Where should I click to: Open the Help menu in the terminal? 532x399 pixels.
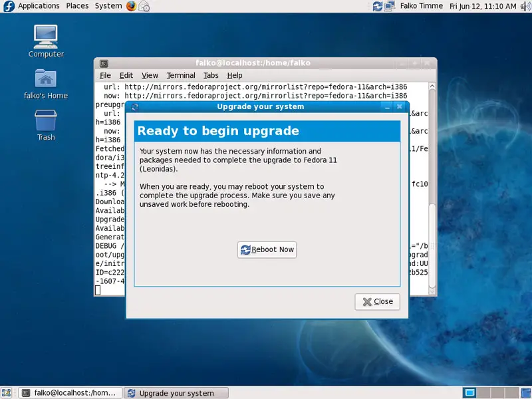235,75
